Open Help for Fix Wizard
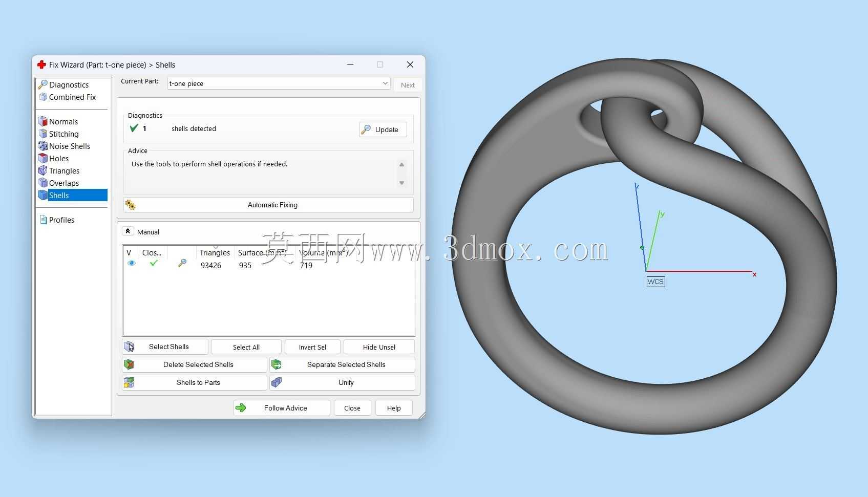This screenshot has width=868, height=497. [x=394, y=408]
